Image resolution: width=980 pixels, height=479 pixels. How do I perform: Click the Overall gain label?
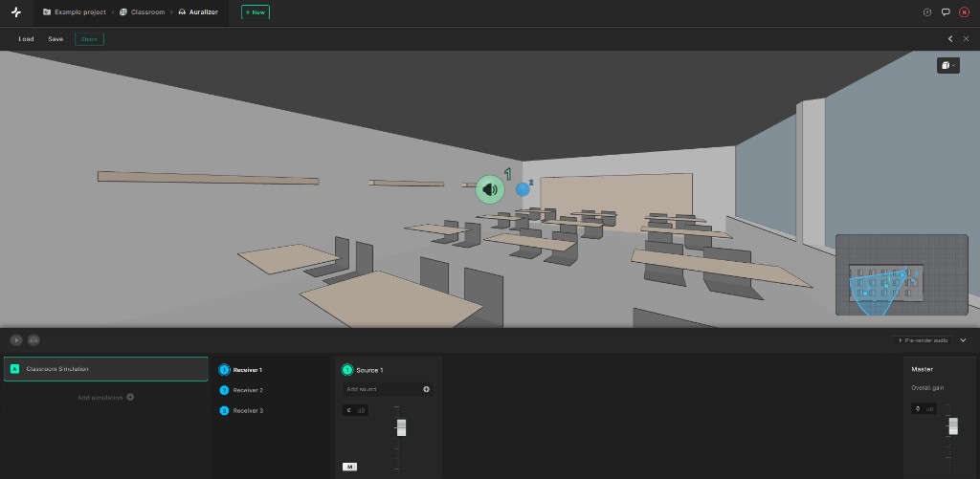(x=927, y=388)
